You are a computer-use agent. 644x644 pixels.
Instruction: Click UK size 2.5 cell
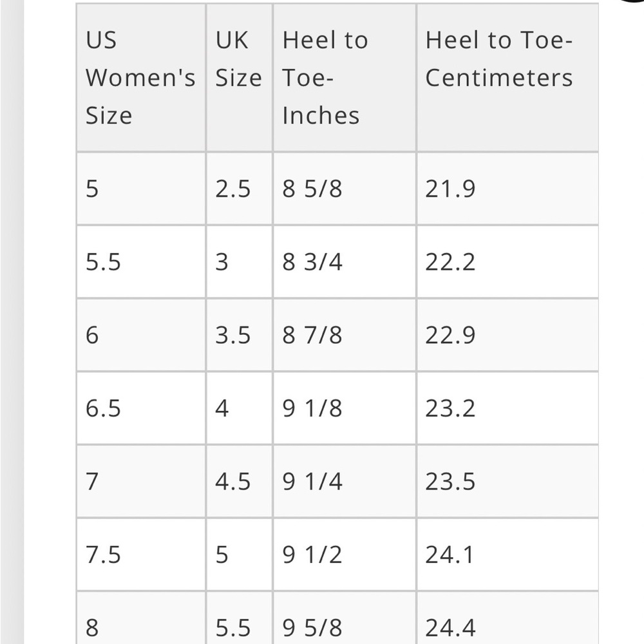click(232, 189)
